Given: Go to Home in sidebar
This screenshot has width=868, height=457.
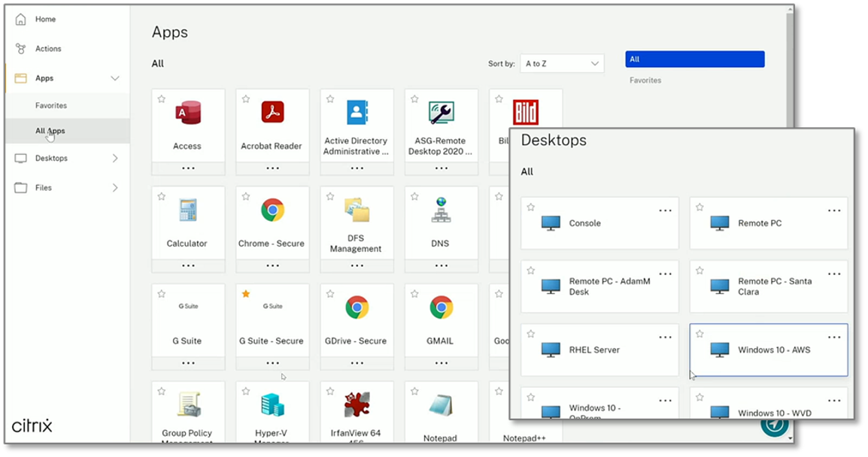Looking at the screenshot, I should [x=45, y=20].
